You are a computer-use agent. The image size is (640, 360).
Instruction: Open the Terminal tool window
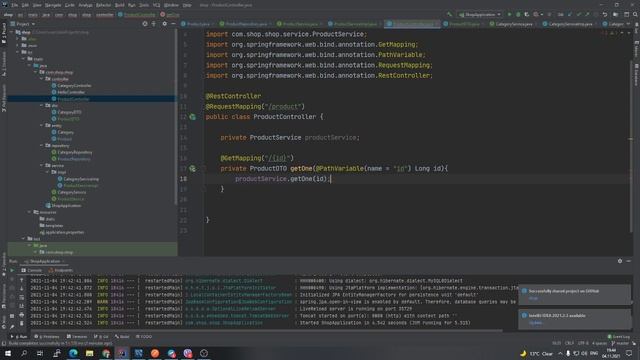pos(77,337)
